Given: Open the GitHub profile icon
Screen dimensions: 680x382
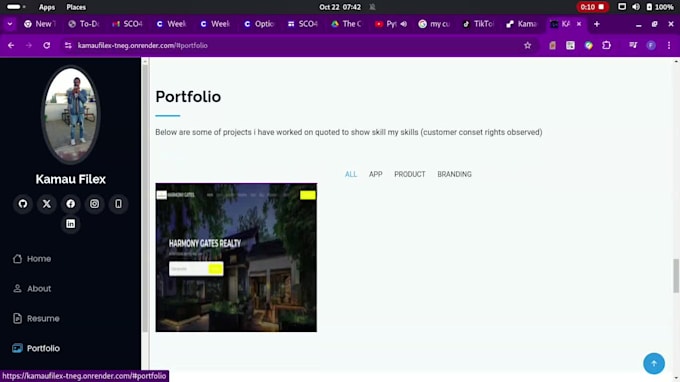Looking at the screenshot, I should click(23, 204).
